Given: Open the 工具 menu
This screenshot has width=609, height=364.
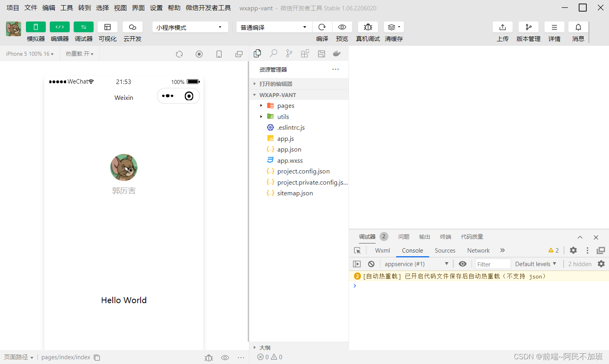Looking at the screenshot, I should click(x=67, y=8).
